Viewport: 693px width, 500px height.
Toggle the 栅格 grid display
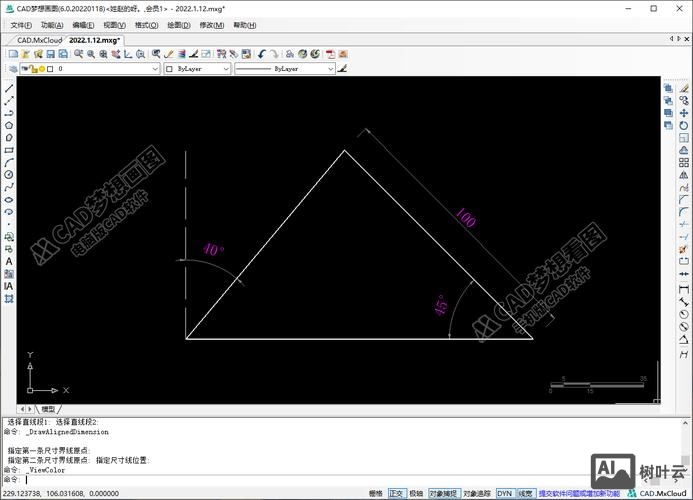376,493
